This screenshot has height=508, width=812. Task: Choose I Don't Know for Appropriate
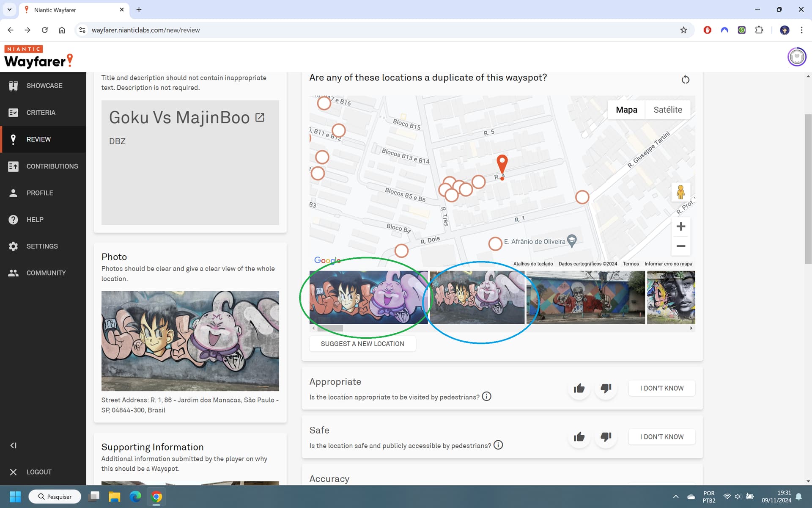pos(661,388)
